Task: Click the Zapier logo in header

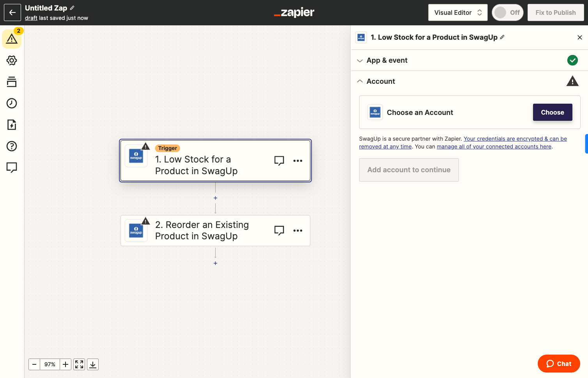Action: (x=294, y=12)
